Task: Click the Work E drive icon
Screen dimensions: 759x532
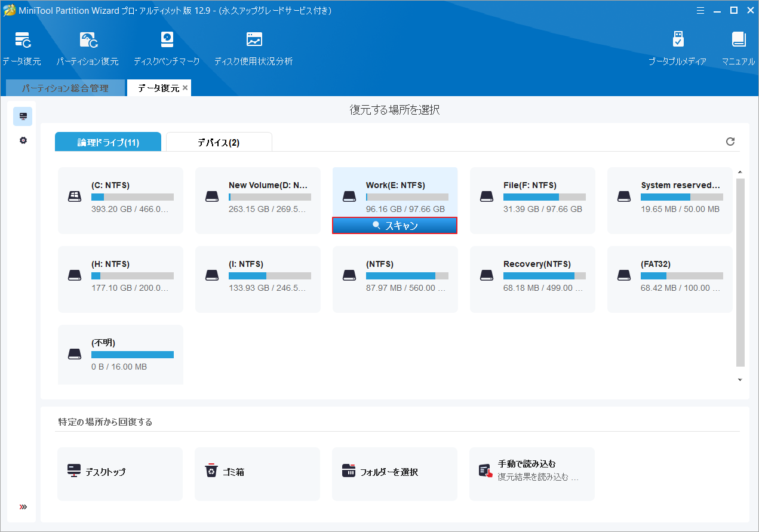Action: click(x=349, y=196)
